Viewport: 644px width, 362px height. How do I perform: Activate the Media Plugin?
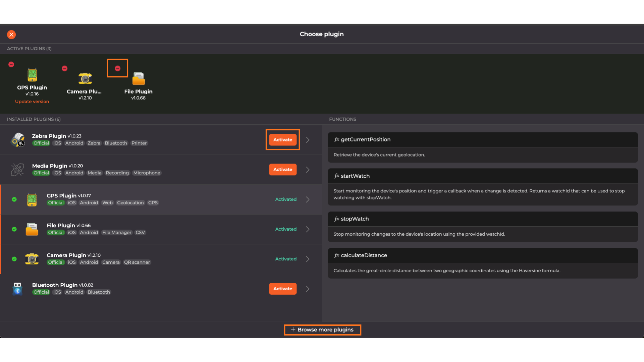click(282, 170)
